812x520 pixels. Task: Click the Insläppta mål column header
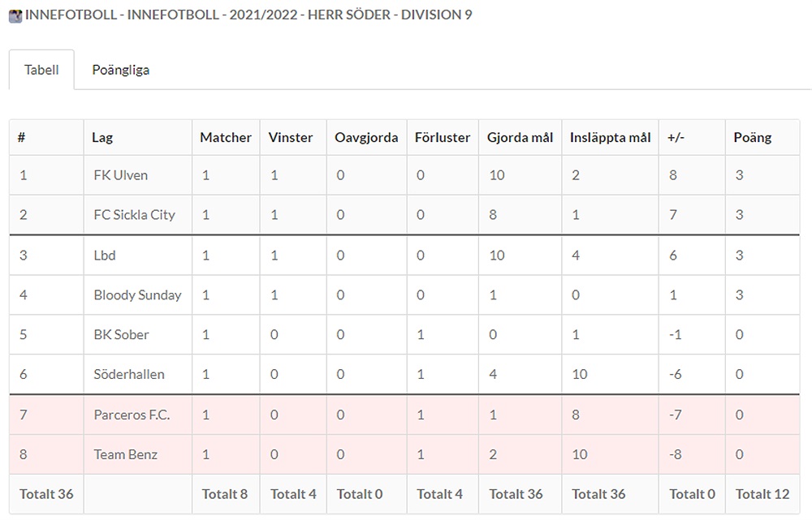click(x=611, y=137)
